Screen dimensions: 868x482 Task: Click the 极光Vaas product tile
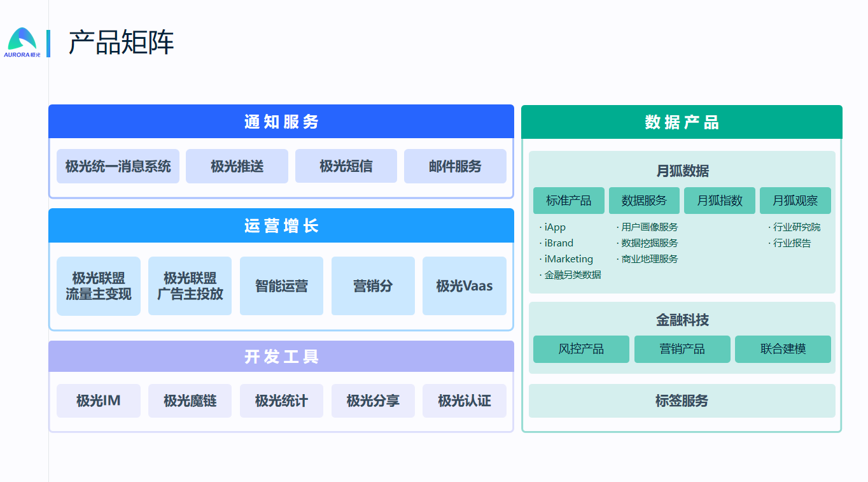(x=464, y=286)
